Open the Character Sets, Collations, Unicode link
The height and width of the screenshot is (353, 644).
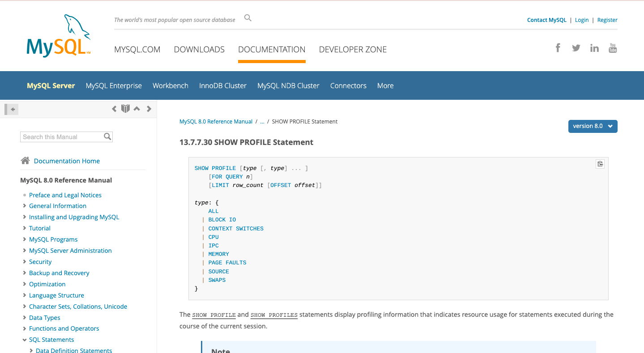(78, 306)
